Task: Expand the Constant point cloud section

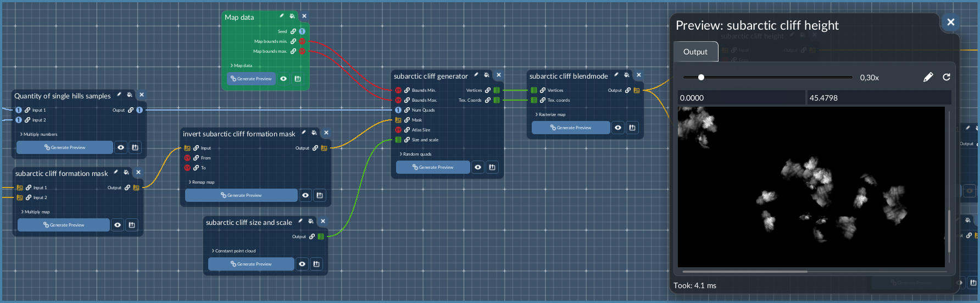Action: pos(234,251)
